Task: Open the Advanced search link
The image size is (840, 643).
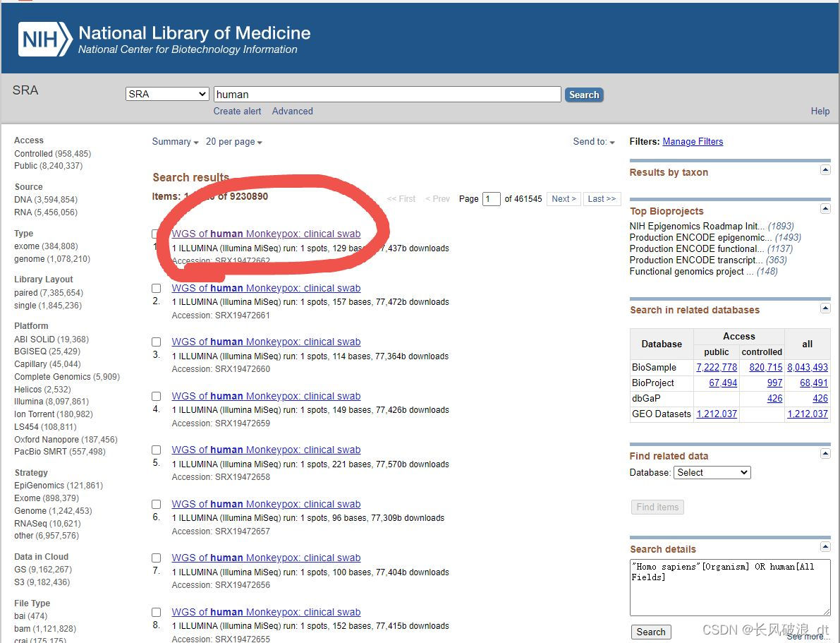Action: (x=293, y=111)
